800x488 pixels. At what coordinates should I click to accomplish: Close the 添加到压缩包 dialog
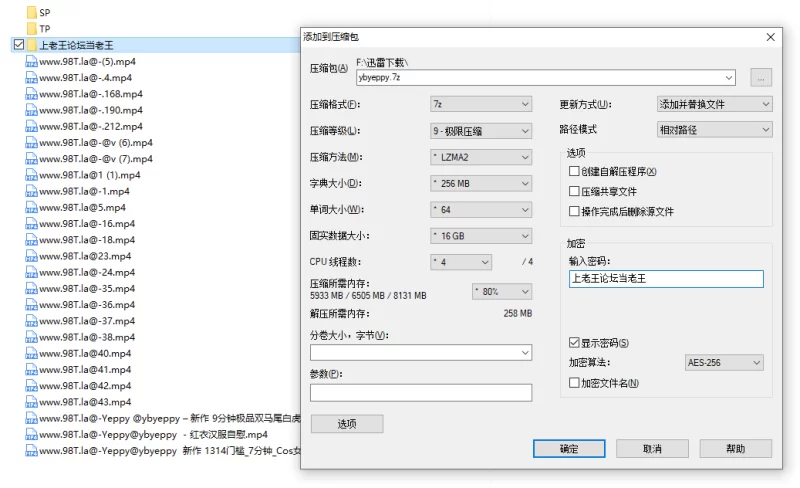[x=770, y=37]
